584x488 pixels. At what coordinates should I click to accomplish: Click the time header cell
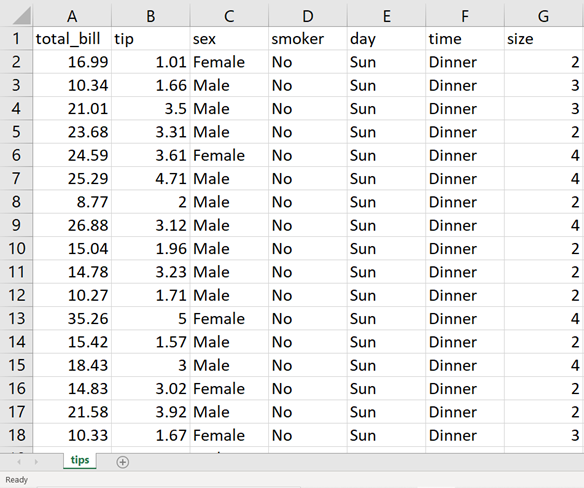click(465, 39)
